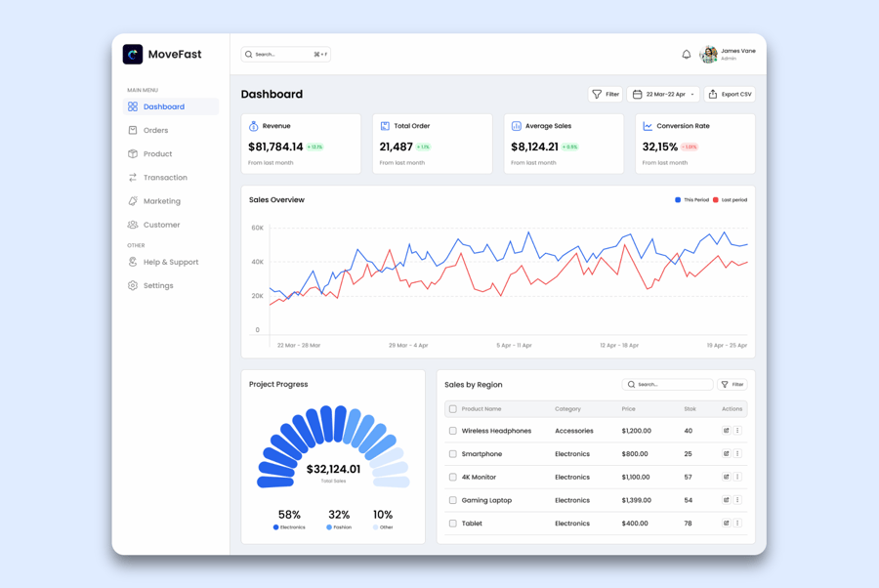Click the Revenue card icon
The image size is (879, 588).
[254, 126]
